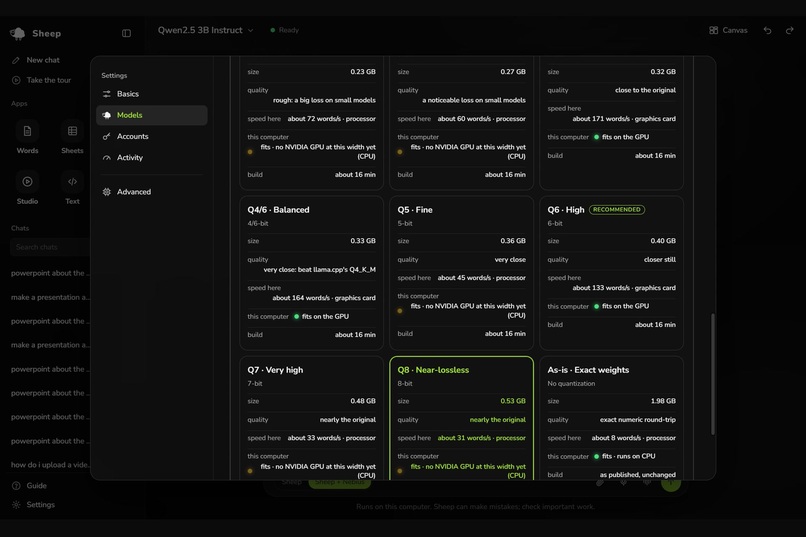
Task: Select the As-is · Exact weights card
Action: click(612, 418)
